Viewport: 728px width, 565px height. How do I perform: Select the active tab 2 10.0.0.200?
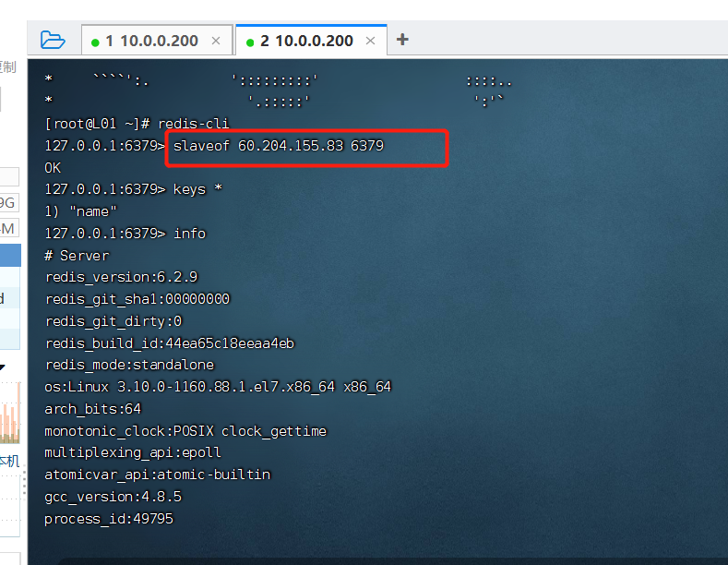pos(311,41)
